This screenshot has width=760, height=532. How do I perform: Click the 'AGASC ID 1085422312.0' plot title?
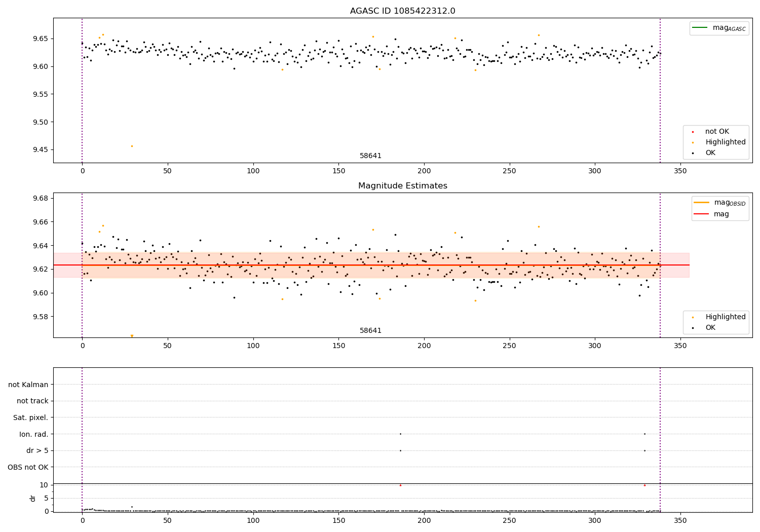[x=402, y=11]
